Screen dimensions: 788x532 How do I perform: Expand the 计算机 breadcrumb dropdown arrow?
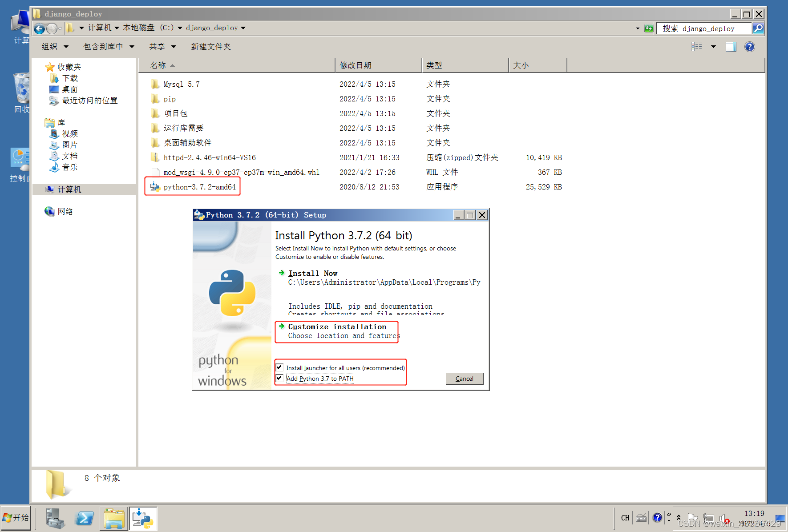(117, 28)
